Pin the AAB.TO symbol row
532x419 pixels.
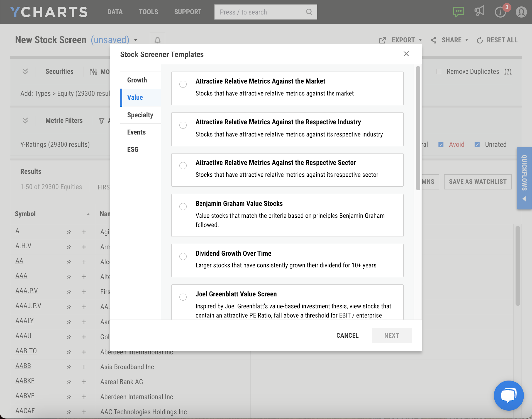point(69,352)
